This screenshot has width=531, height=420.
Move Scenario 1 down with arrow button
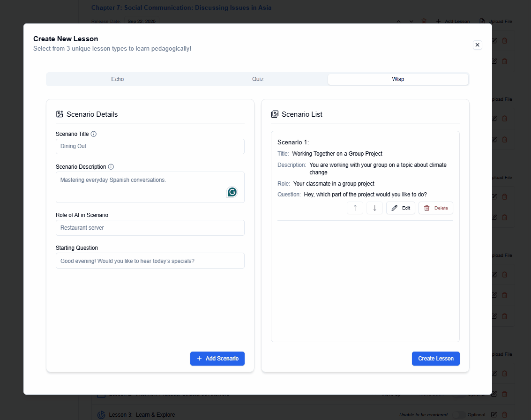click(x=374, y=208)
